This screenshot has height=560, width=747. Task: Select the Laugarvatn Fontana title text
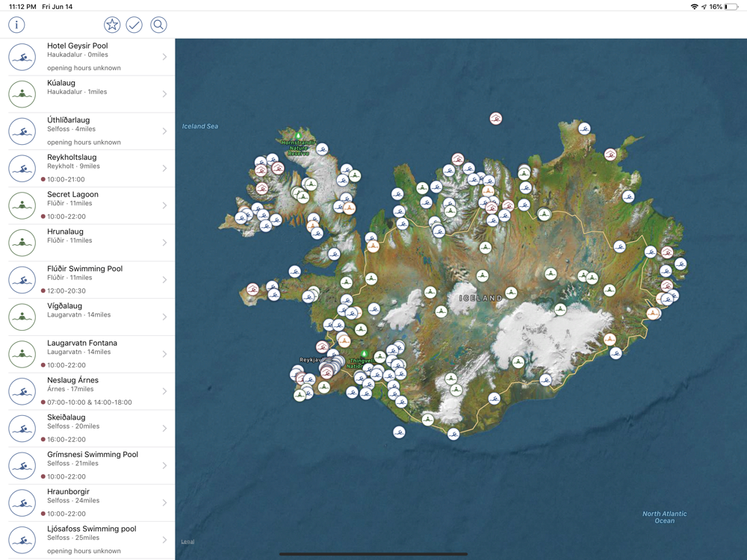click(x=82, y=343)
